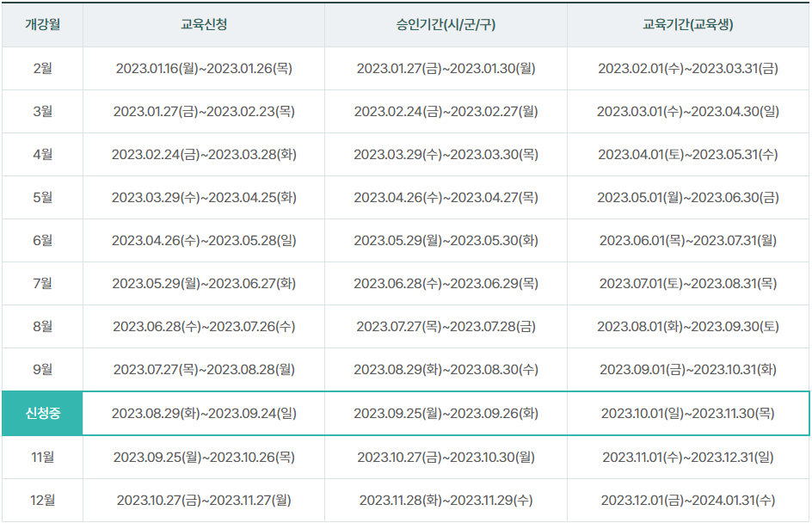Click training period 2023.06.01(목)~2023.07.31(월)
812x523 pixels.
[688, 240]
